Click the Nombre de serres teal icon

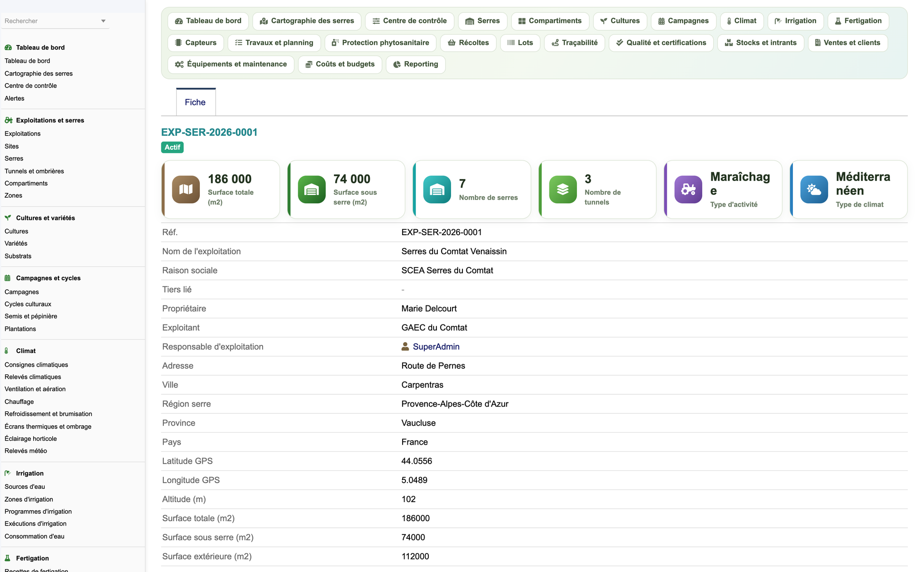(437, 190)
